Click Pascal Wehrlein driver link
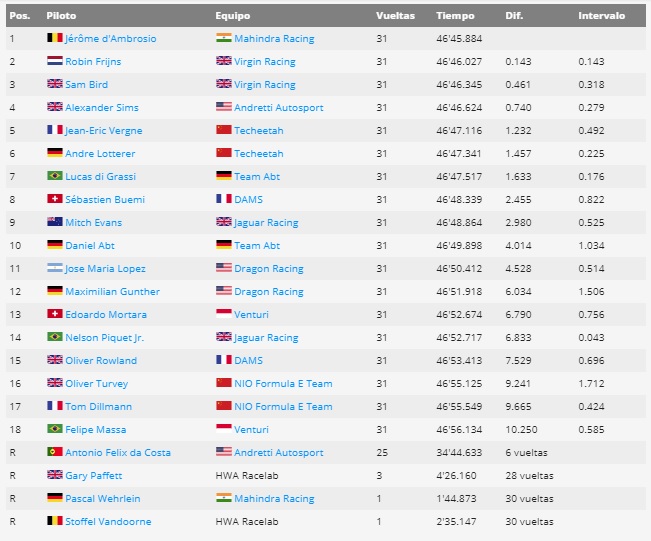The image size is (651, 541). 103,499
